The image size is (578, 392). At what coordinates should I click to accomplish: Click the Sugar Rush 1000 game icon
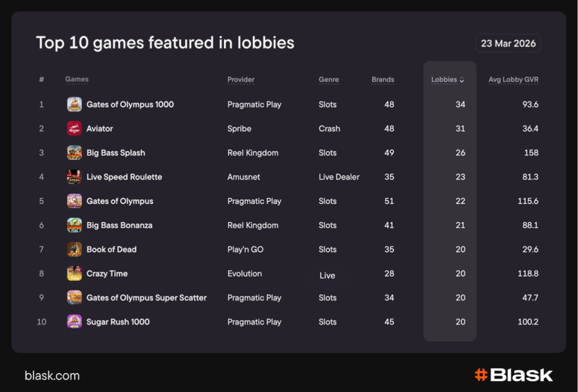tap(75, 322)
